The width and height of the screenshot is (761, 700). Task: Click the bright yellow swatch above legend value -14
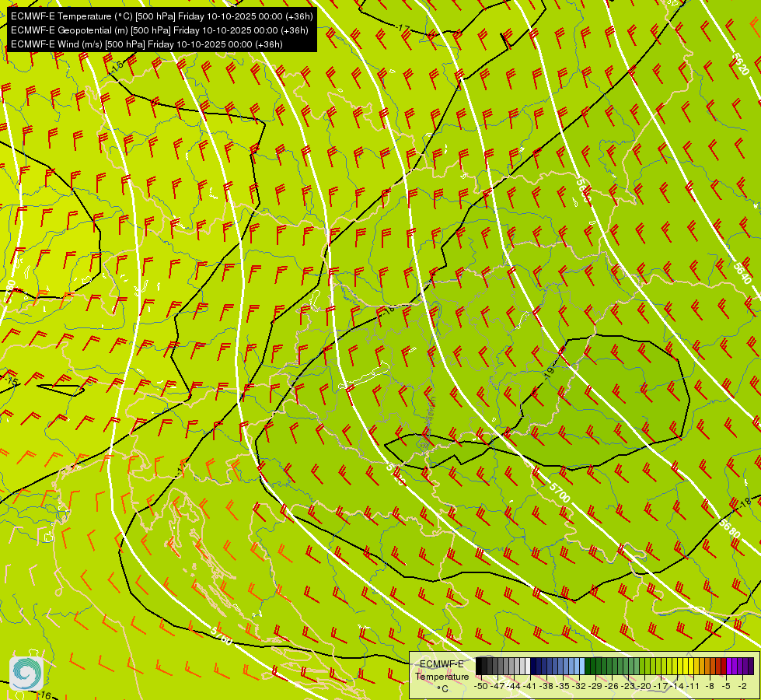[x=680, y=666]
